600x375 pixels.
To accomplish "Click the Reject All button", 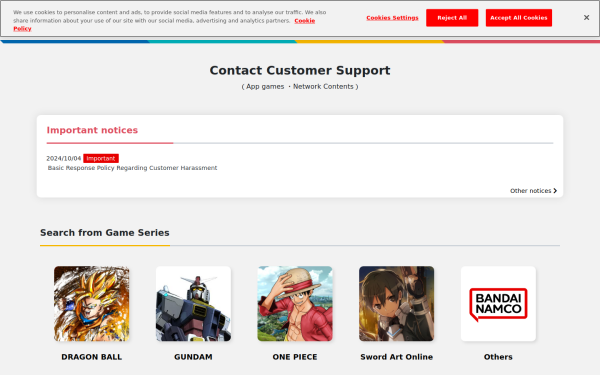I will tap(452, 18).
